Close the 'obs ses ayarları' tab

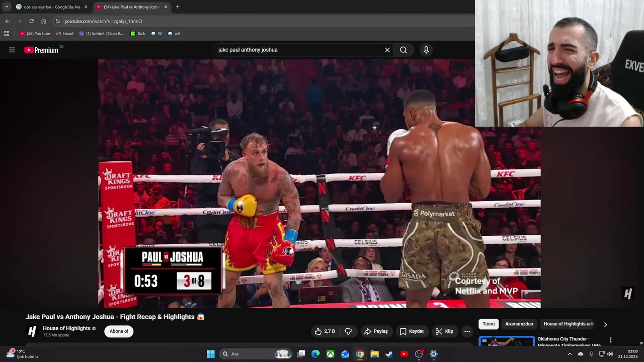[86, 7]
